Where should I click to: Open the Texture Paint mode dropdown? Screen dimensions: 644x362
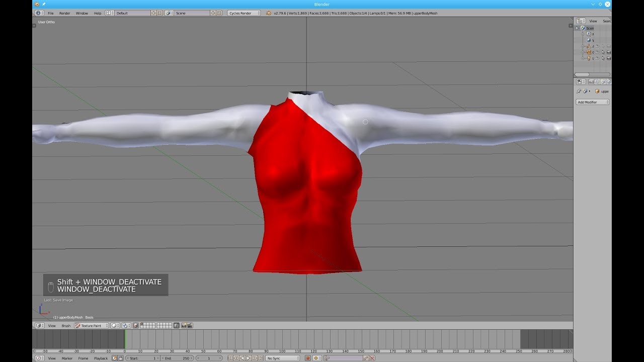pyautogui.click(x=91, y=326)
